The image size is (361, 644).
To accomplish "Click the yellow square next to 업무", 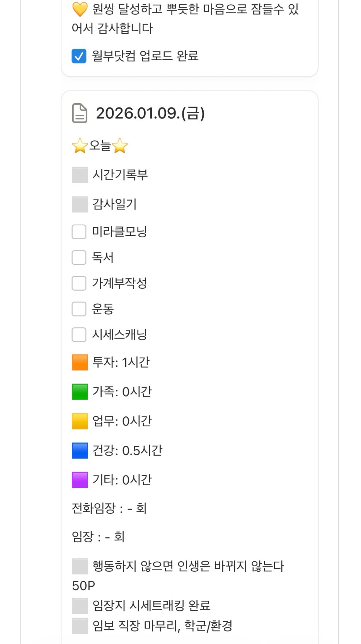I will 80,421.
